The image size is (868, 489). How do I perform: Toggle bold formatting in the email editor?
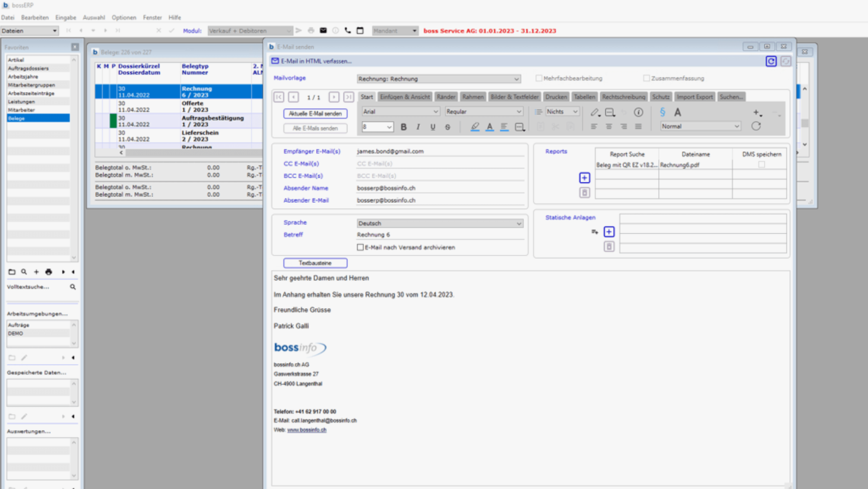(x=404, y=126)
